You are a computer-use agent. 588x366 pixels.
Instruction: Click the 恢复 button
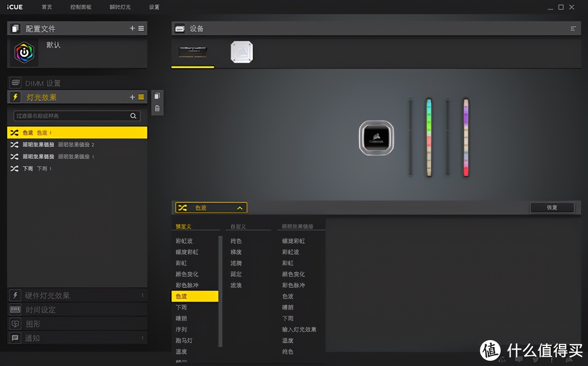coord(552,208)
